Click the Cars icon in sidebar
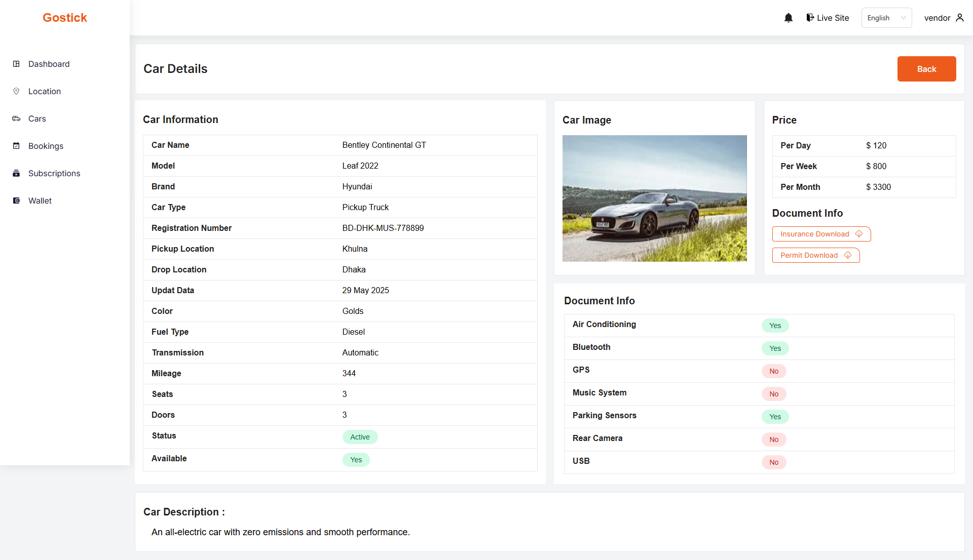The width and height of the screenshot is (973, 560). (x=16, y=118)
